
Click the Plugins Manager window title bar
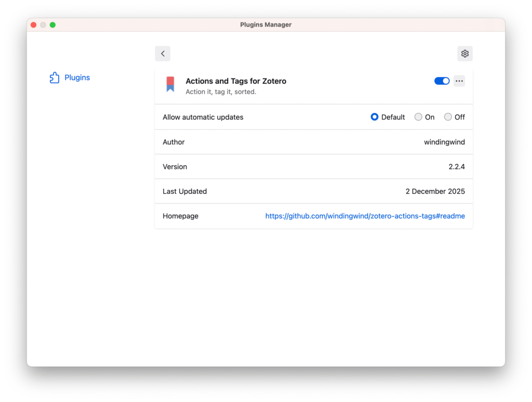(265, 25)
